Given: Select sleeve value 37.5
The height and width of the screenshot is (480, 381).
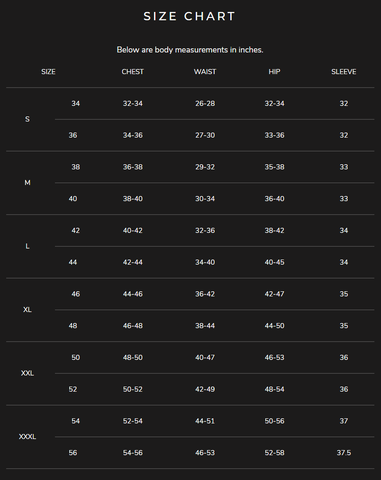Looking at the screenshot, I should pos(344,453).
